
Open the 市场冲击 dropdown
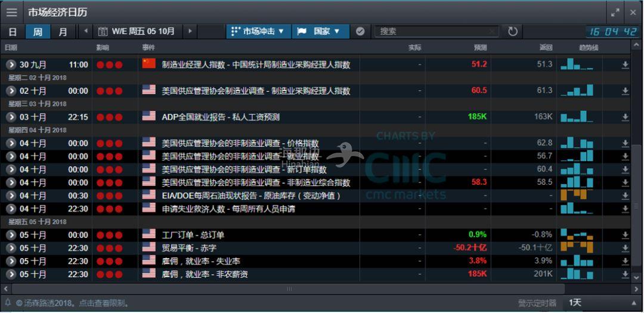pyautogui.click(x=258, y=32)
